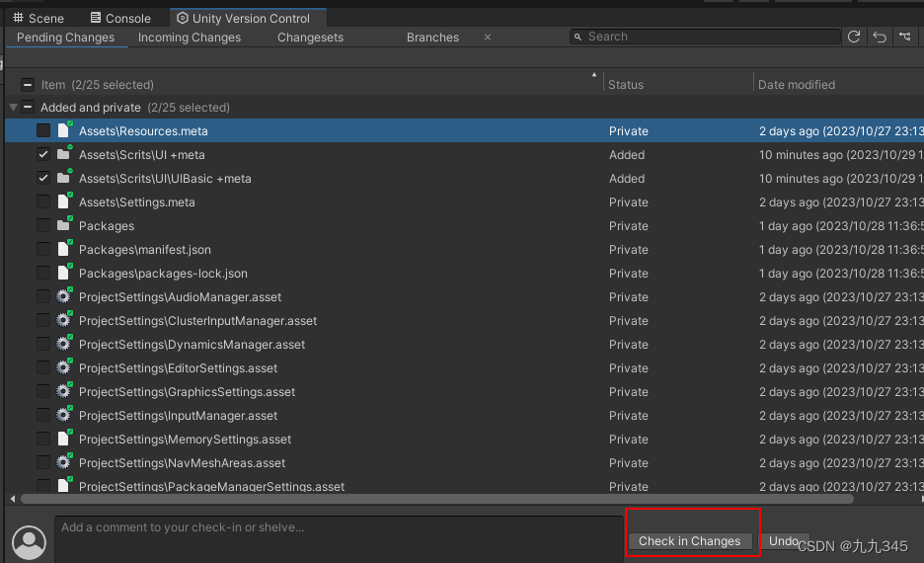Click the packages-lock.json file icon

click(64, 273)
